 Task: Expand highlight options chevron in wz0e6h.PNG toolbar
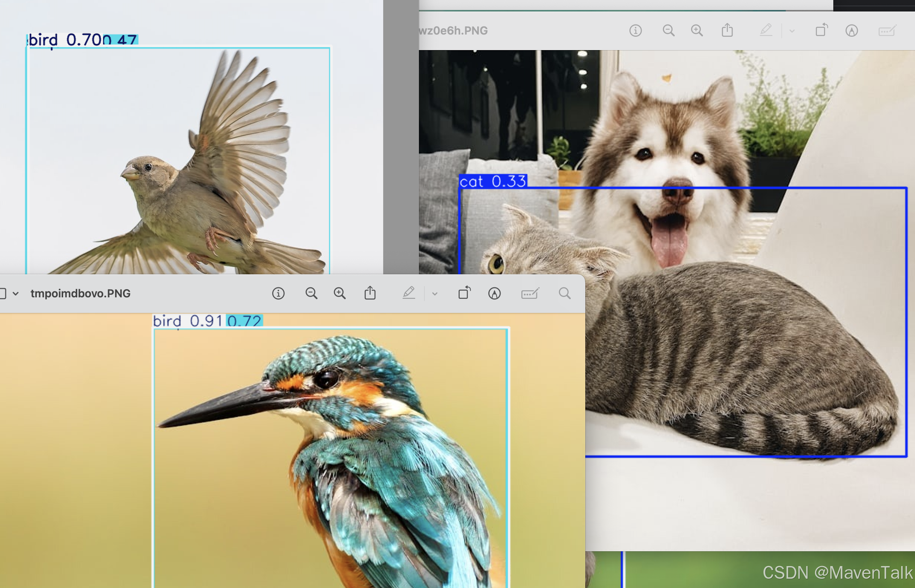point(792,31)
